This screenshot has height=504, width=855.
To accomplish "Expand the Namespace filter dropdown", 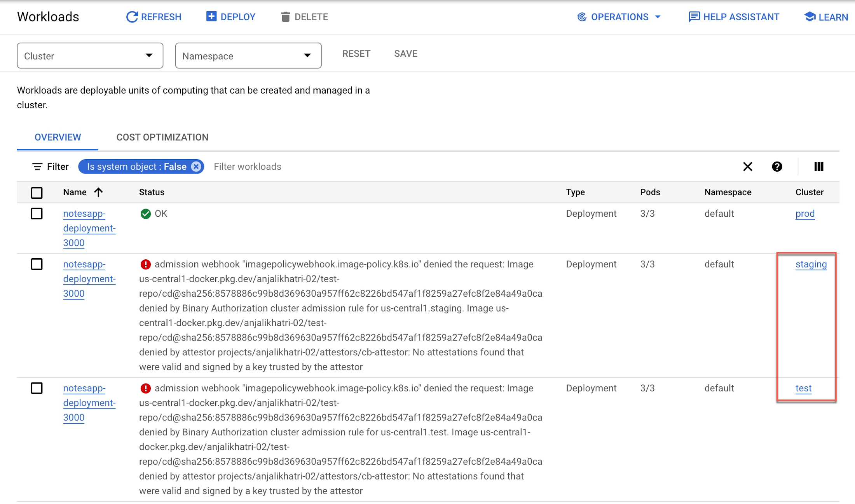I will [248, 56].
